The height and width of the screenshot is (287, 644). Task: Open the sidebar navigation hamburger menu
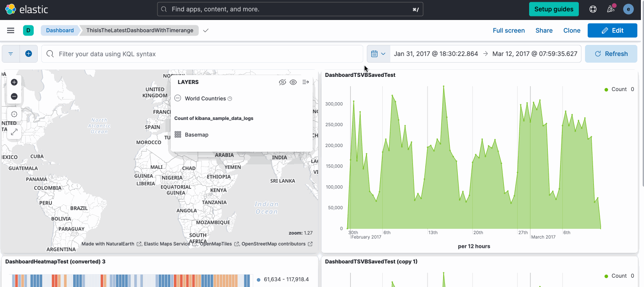pyautogui.click(x=11, y=30)
